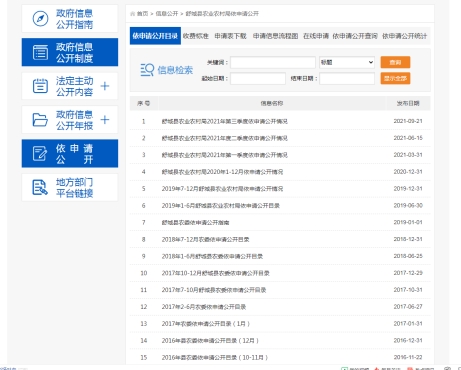Image resolution: width=461 pixels, height=370 pixels.
Task: Click the document search icon of 地方部门平台链接
Action: [x=40, y=187]
